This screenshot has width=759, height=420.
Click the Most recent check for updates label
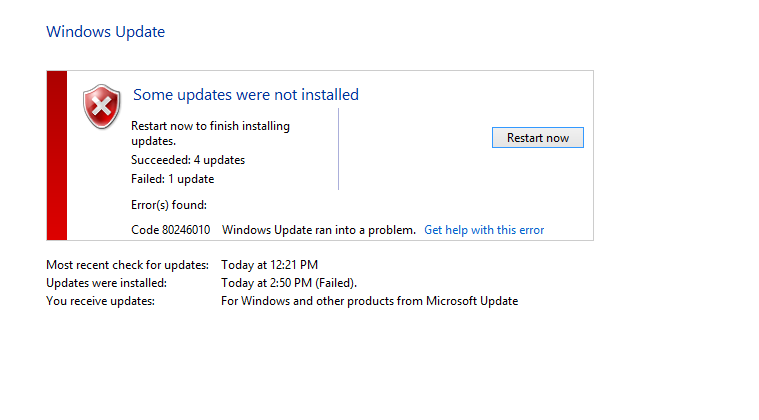[127, 265]
